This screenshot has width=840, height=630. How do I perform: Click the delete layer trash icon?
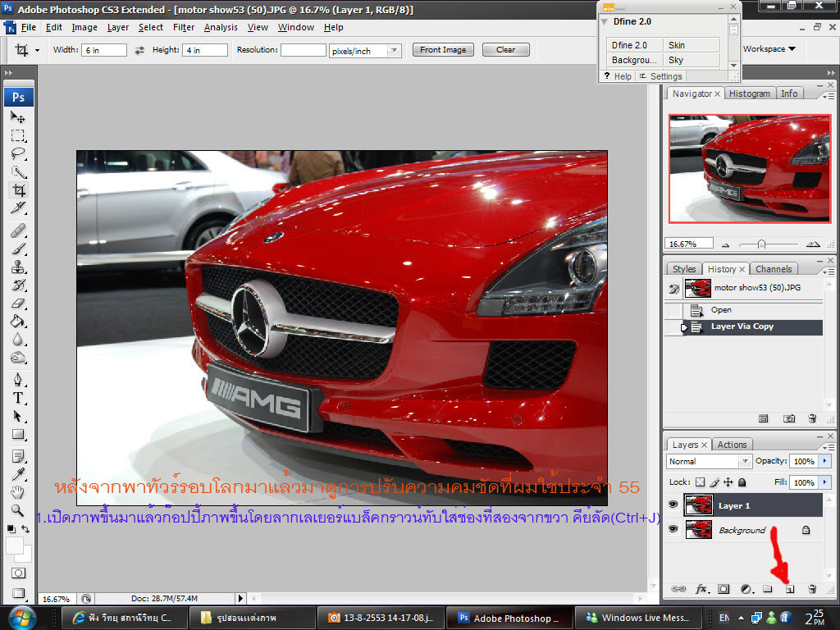point(812,589)
